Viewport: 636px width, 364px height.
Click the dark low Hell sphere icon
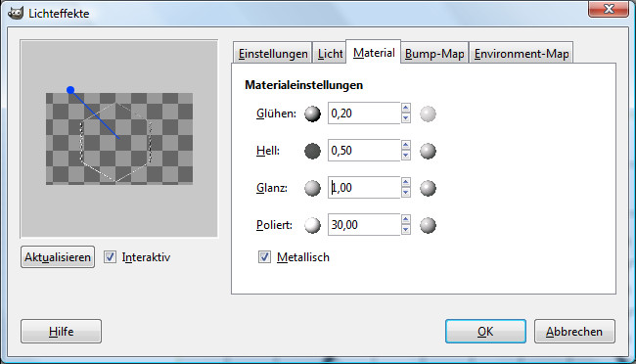312,151
